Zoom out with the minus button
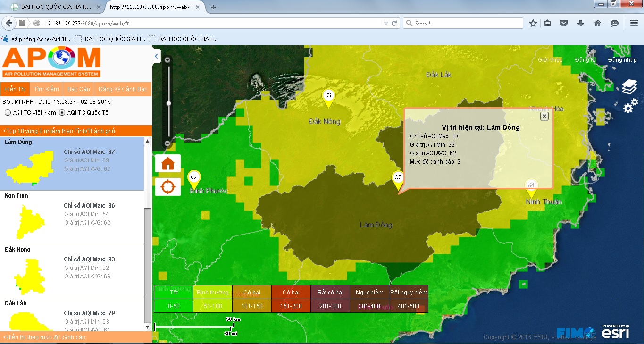This screenshot has width=644, height=344. click(167, 143)
